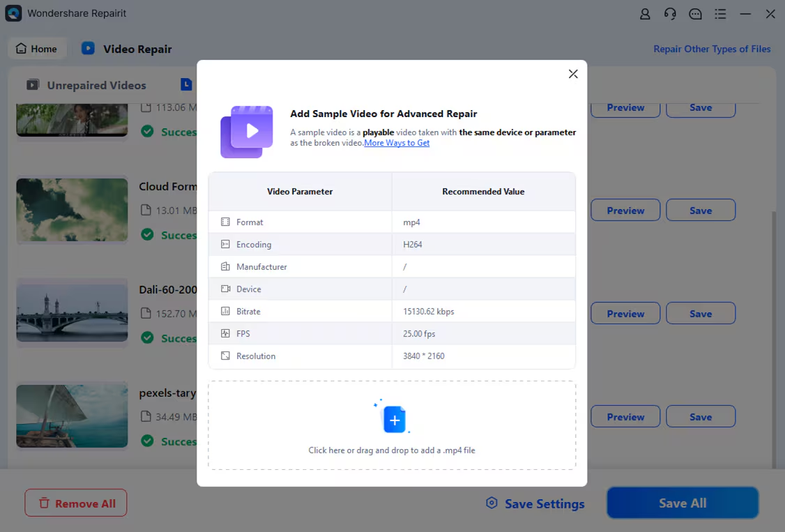Image resolution: width=785 pixels, height=532 pixels.
Task: Click the account profile icon in title bar
Action: 645,14
